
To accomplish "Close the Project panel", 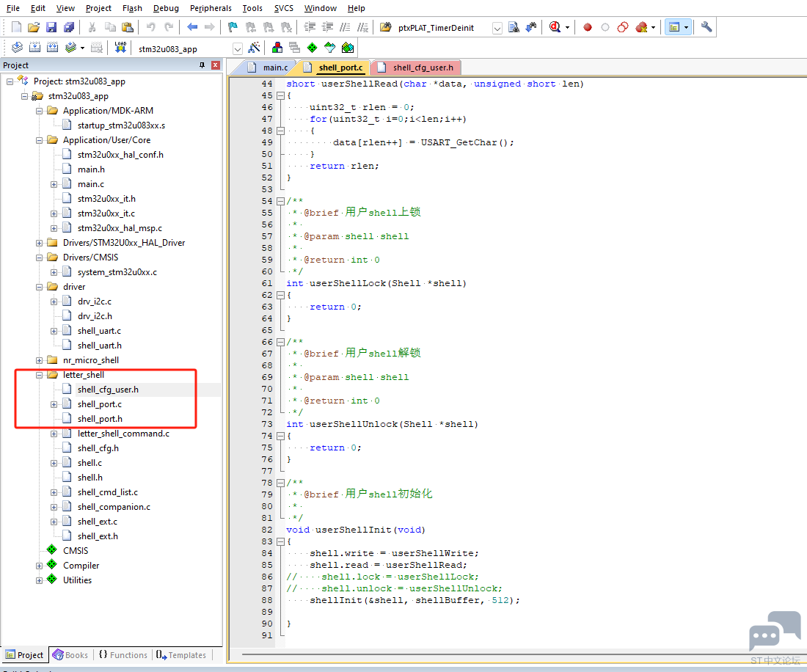I will 216,65.
